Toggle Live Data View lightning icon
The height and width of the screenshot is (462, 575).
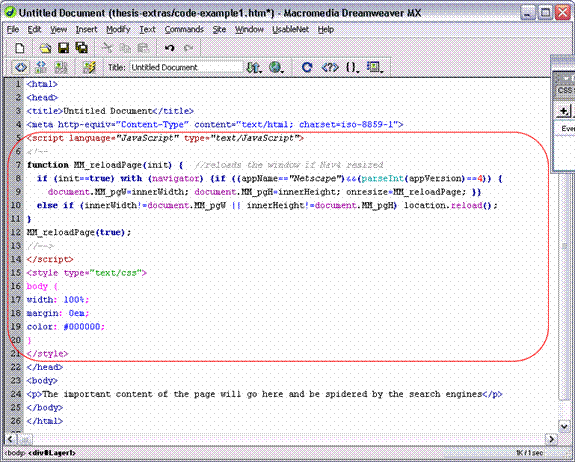tap(89, 67)
